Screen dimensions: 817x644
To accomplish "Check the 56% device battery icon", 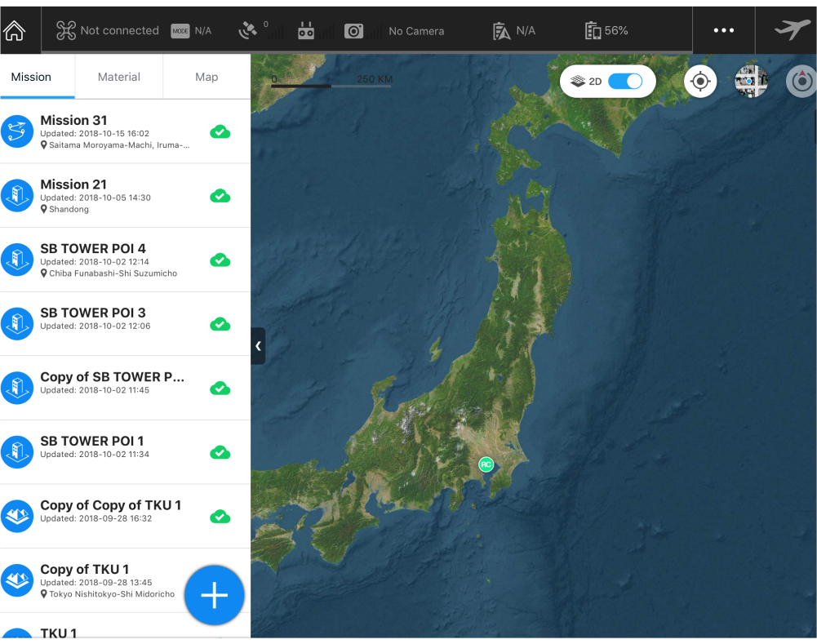I will pos(593,31).
